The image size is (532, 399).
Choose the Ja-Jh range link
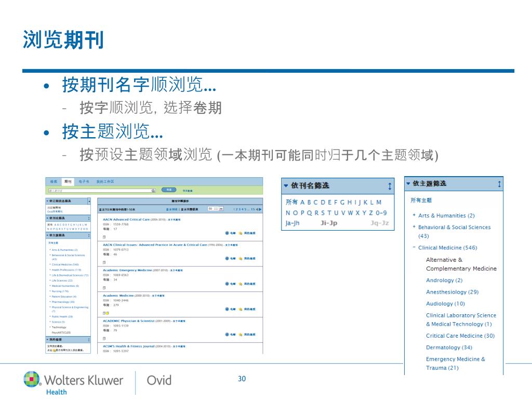[292, 223]
